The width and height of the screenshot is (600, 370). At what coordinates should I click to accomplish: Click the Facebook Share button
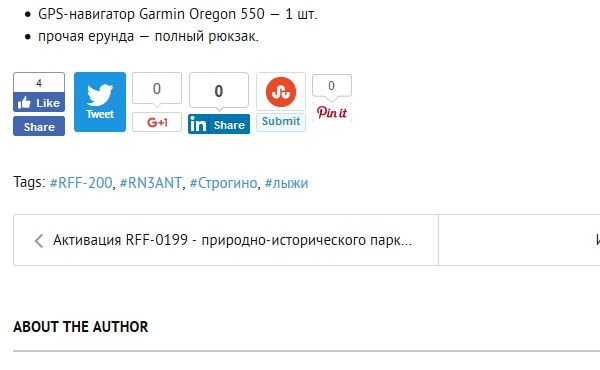(39, 126)
